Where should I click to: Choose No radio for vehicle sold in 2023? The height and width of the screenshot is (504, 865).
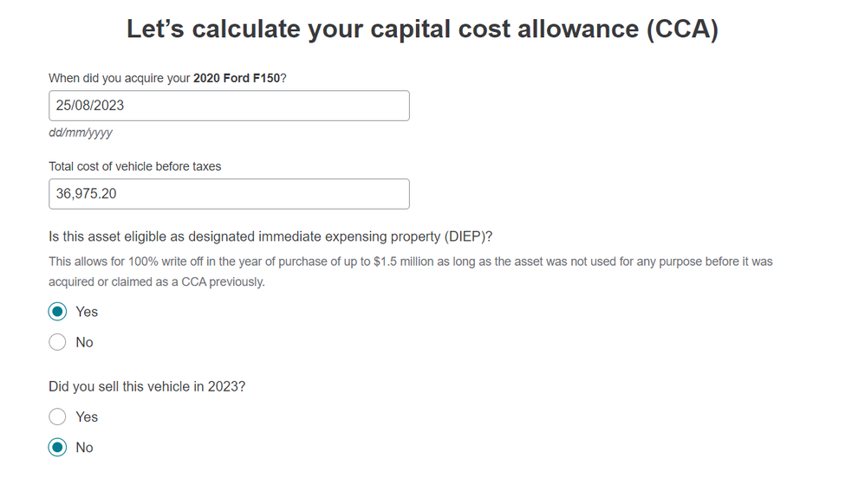57,447
